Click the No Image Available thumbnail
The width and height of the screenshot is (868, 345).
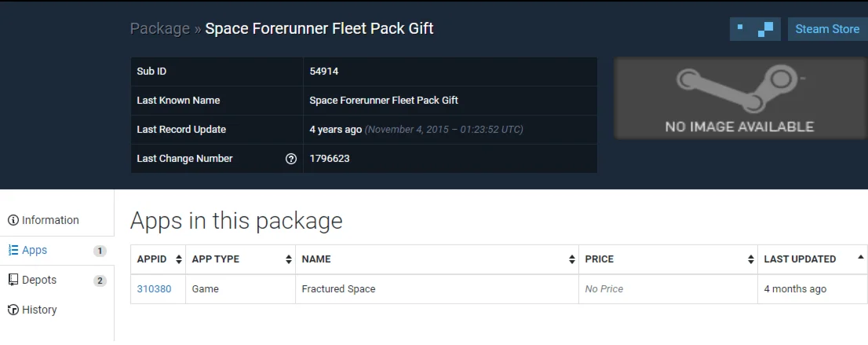(x=739, y=97)
